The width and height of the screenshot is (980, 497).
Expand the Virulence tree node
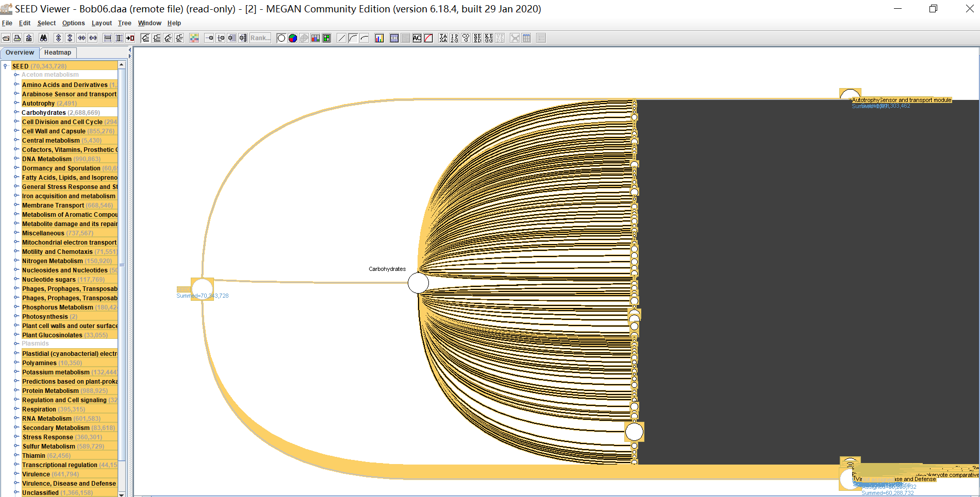16,474
